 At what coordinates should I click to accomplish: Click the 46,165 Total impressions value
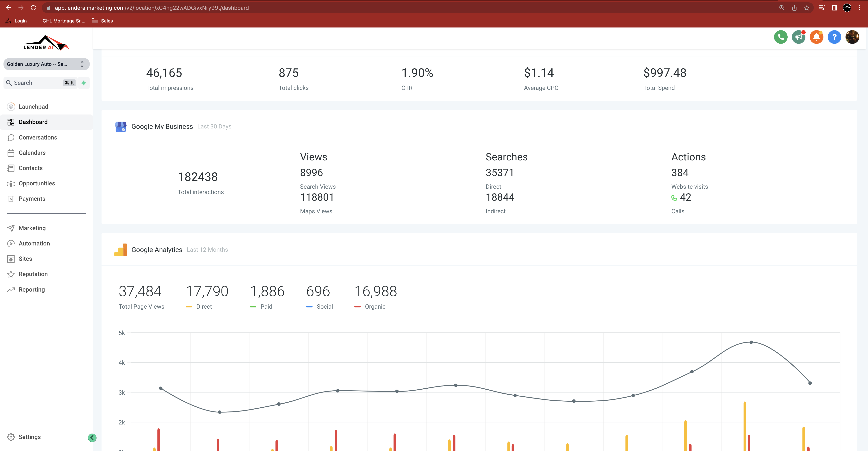tap(164, 73)
